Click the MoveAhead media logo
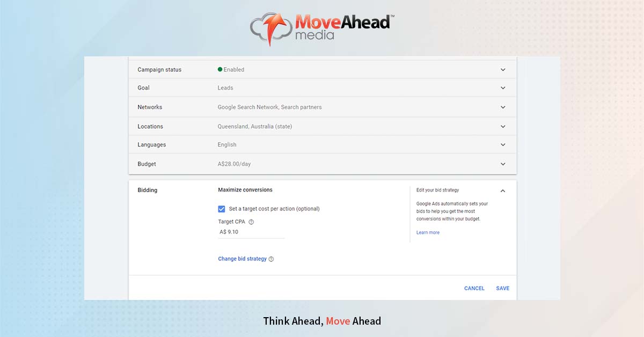644x337 pixels. coord(322,28)
